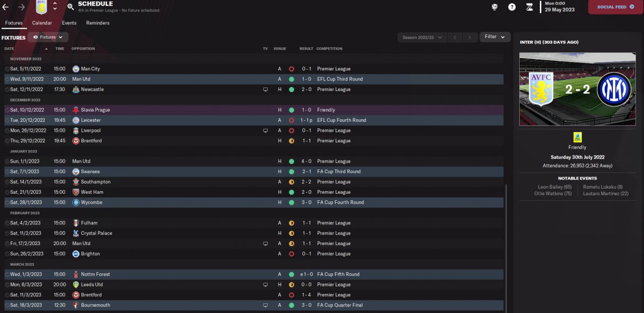Click Bournemouth opposition name link
The image size is (644, 313).
click(x=95, y=305)
